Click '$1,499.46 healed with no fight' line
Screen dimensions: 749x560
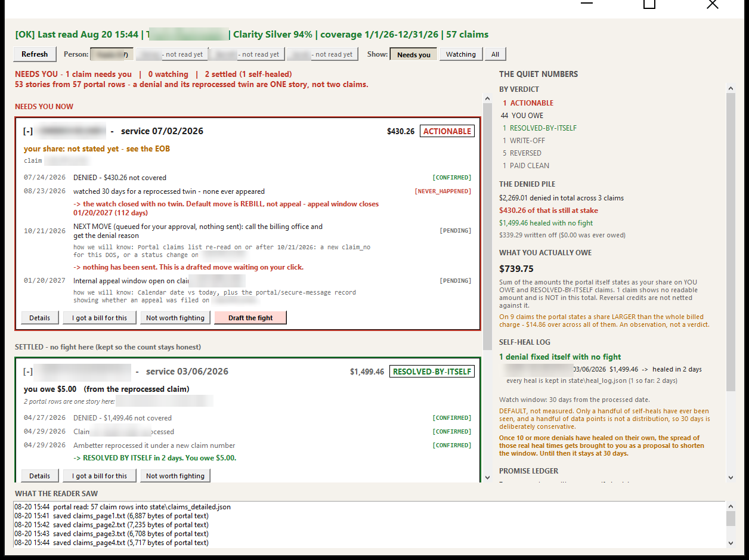(x=546, y=223)
